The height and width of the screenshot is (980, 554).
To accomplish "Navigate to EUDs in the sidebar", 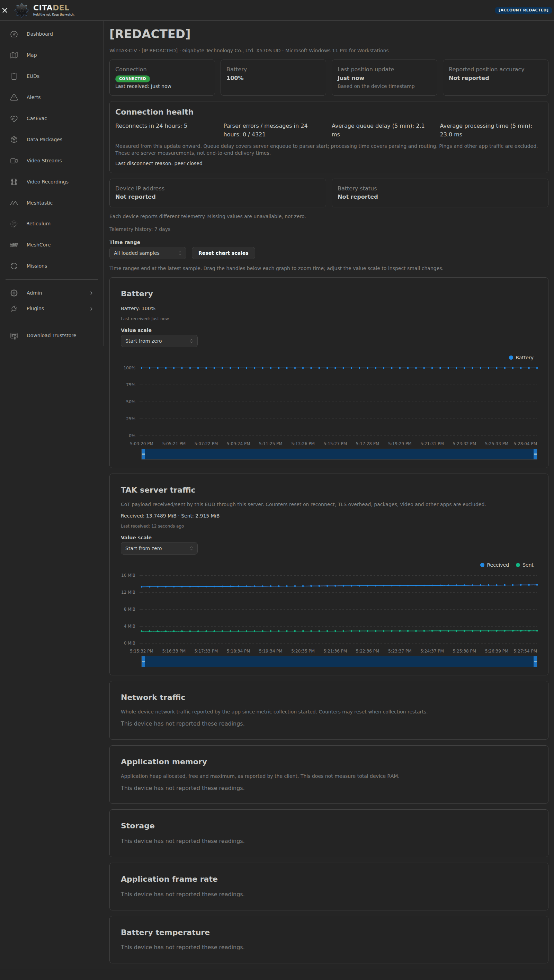I will pyautogui.click(x=52, y=76).
